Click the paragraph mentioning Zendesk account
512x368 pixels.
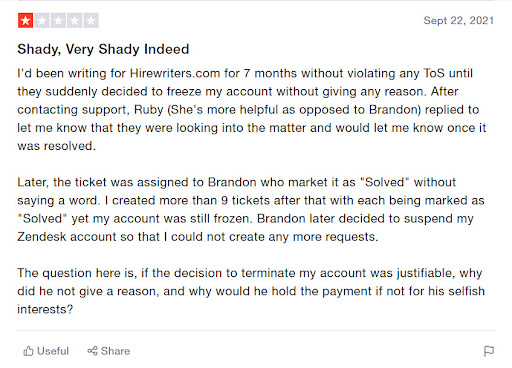251,210
